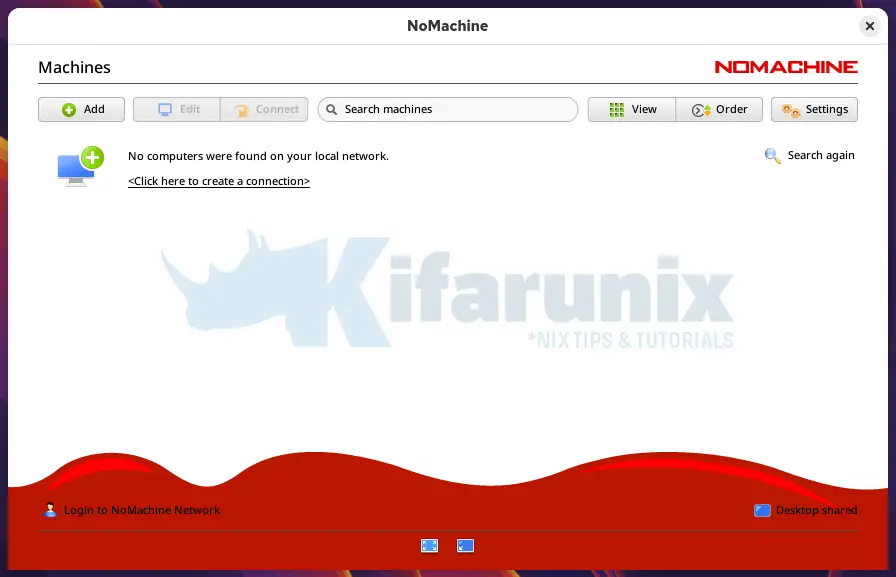Click the 'Search again' text

tap(821, 156)
